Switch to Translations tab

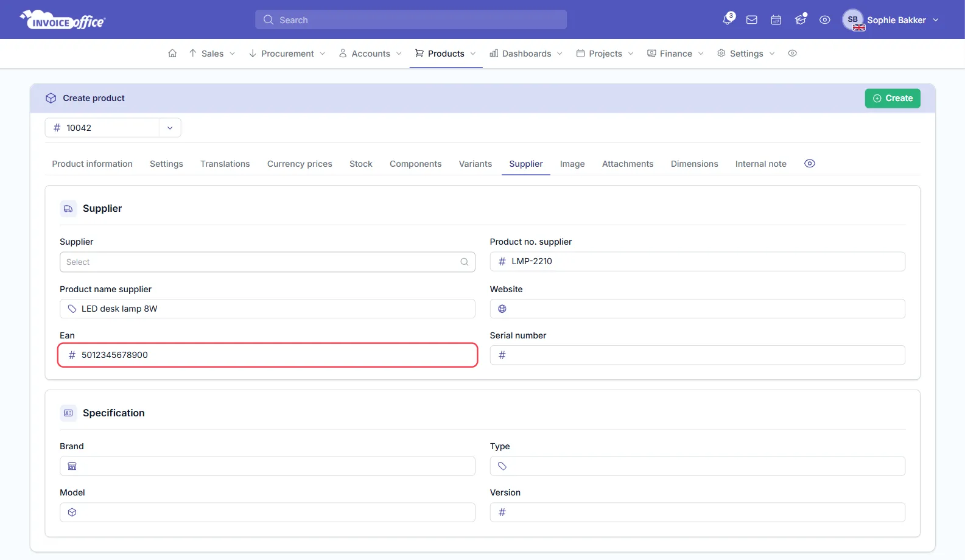pos(225,164)
